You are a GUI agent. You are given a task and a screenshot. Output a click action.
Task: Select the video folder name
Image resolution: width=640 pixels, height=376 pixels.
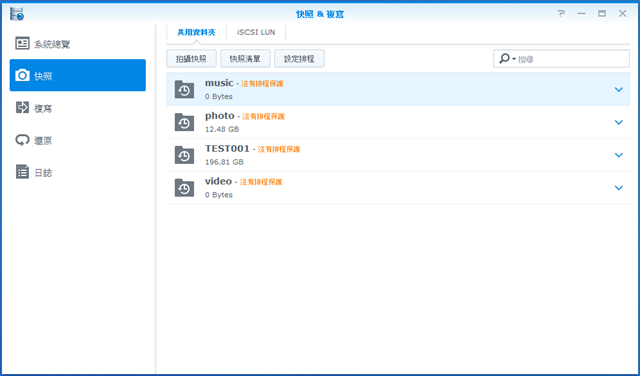pyautogui.click(x=218, y=181)
